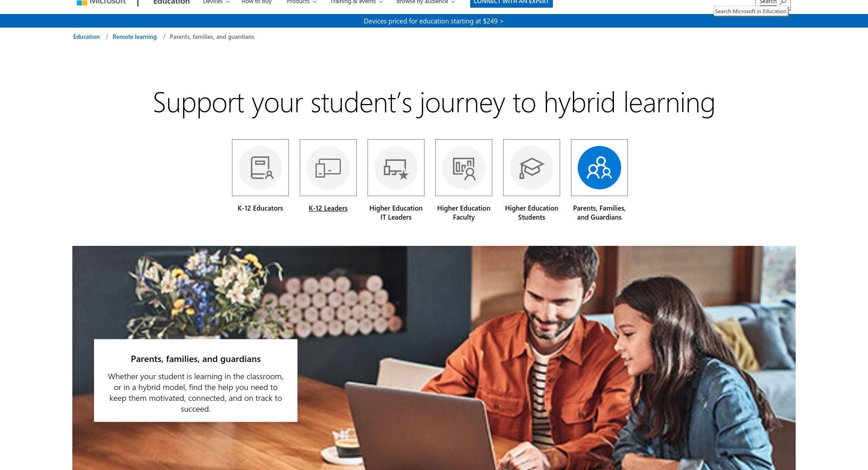The height and width of the screenshot is (470, 868).
Task: Go to the Education site title link
Action: (171, 2)
